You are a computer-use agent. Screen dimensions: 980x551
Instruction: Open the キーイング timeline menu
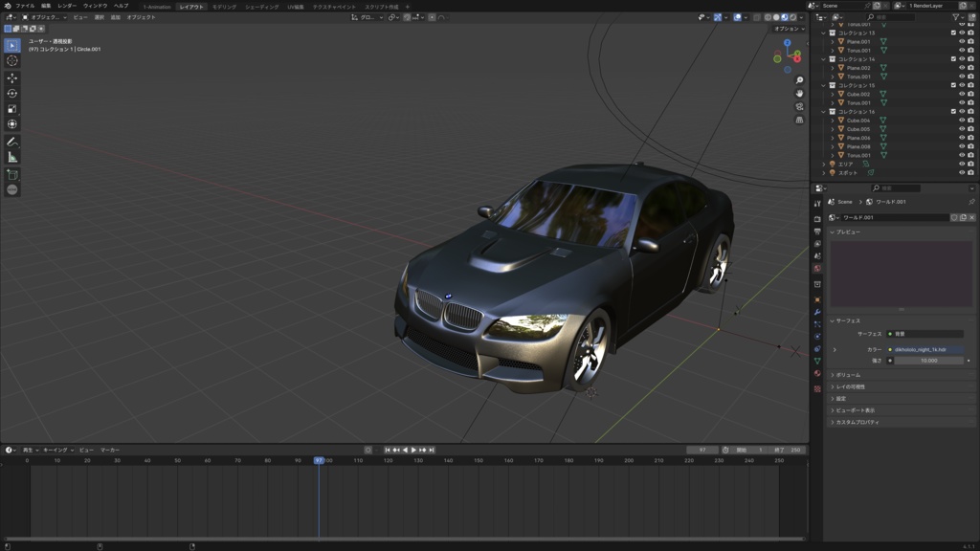pyautogui.click(x=58, y=450)
